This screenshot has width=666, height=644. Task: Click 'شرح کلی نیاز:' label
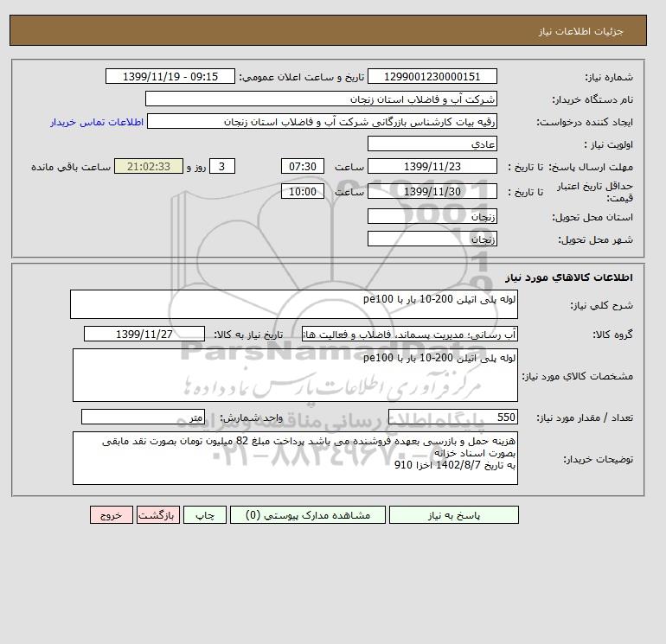click(601, 305)
